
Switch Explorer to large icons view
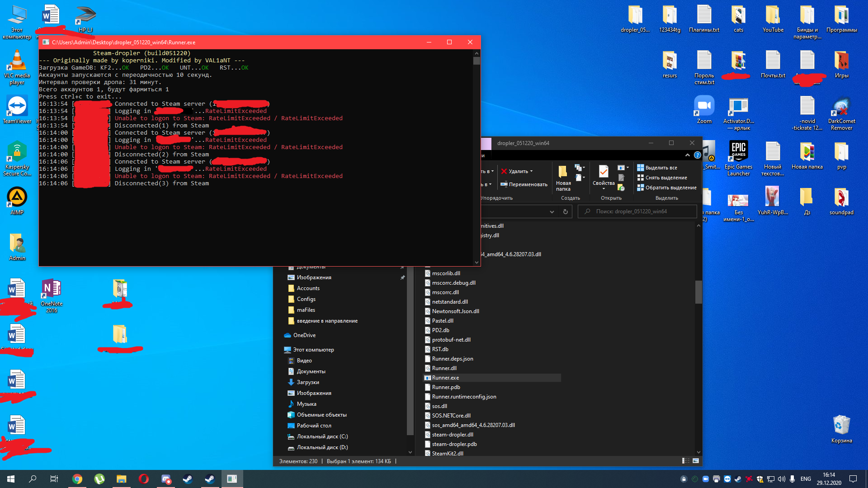(696, 461)
